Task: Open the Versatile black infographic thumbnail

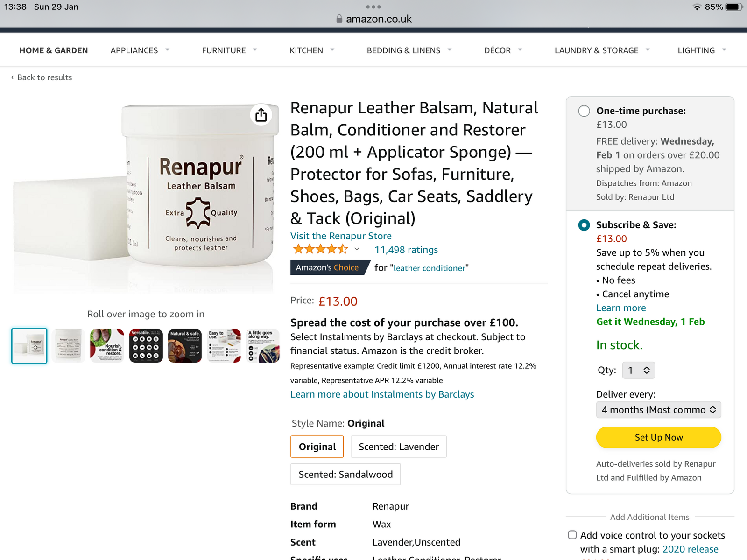Action: pyautogui.click(x=146, y=346)
